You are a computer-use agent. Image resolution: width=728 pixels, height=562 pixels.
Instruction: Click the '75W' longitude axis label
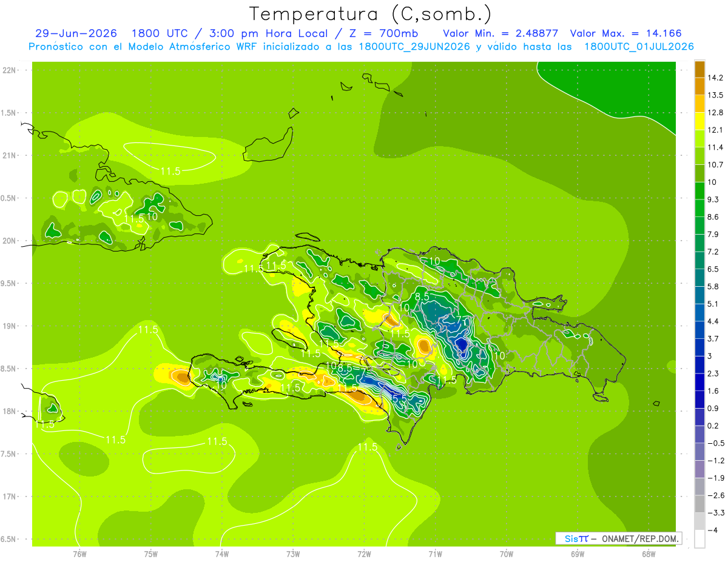151,554
